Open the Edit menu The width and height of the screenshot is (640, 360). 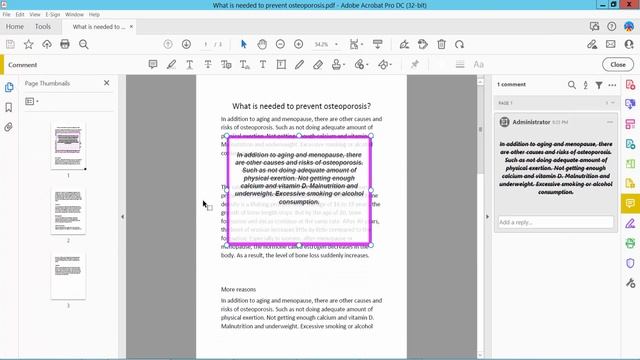20,14
